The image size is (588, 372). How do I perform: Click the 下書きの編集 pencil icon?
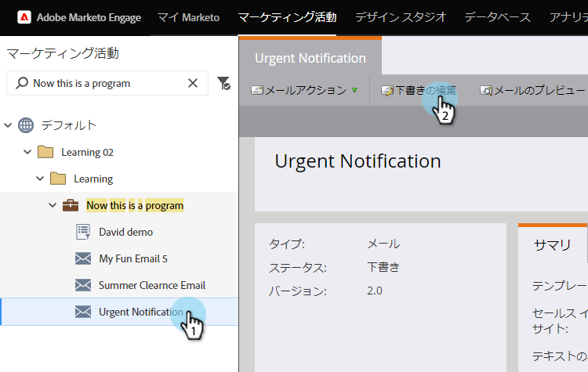pos(387,90)
